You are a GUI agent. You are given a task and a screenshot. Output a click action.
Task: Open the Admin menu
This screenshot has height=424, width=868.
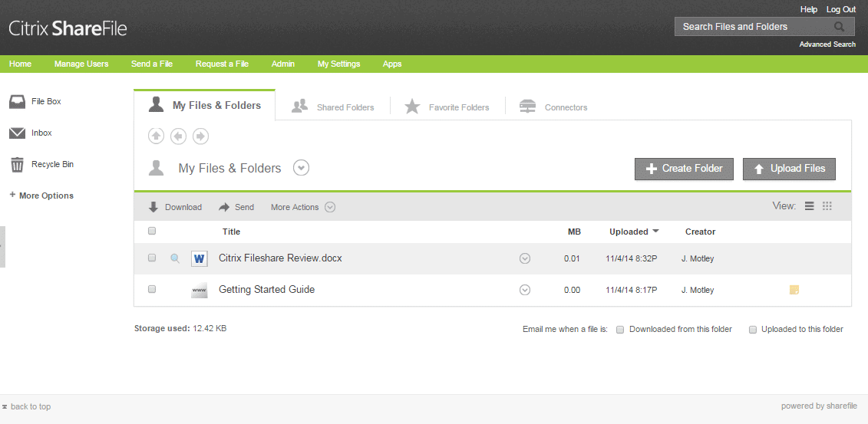point(283,64)
